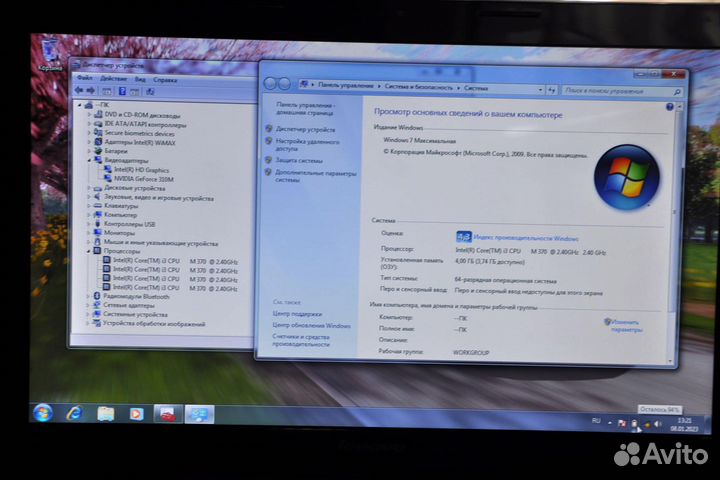Open Защита системы link
Viewport: 720px width, 480px height.
click(x=298, y=160)
